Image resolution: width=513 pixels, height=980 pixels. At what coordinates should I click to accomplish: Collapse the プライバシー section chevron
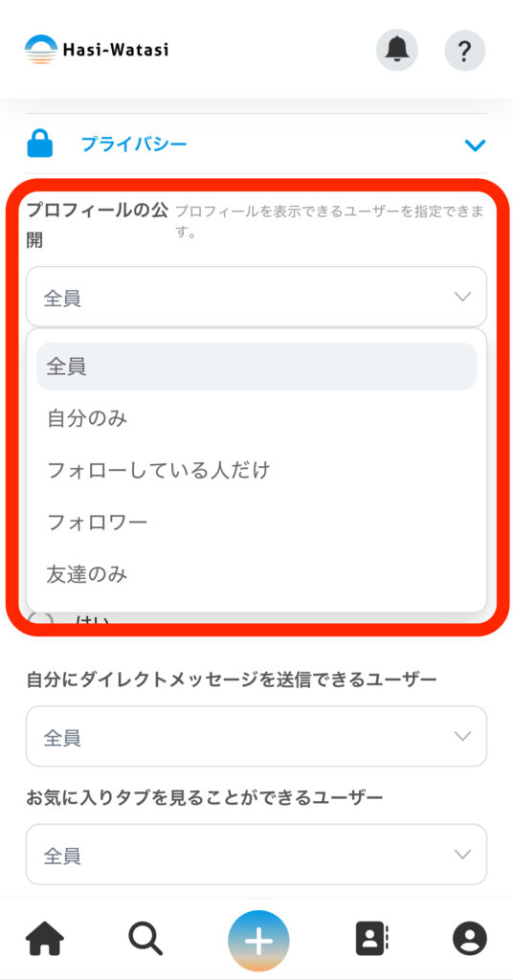coord(475,145)
